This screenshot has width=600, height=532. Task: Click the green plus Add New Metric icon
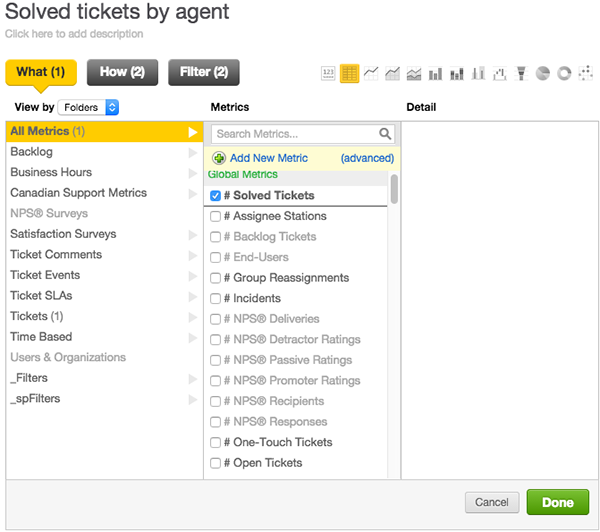point(219,158)
